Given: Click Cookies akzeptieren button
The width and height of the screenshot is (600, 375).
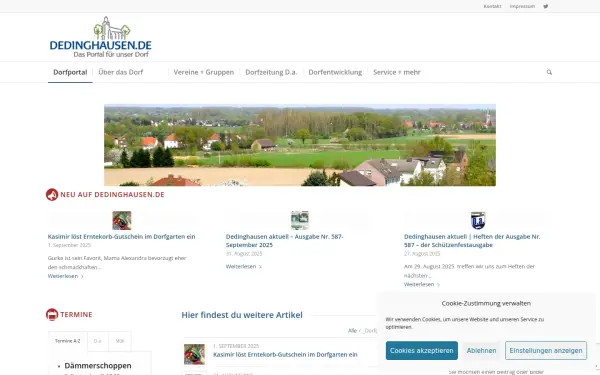Looking at the screenshot, I should 422,351.
